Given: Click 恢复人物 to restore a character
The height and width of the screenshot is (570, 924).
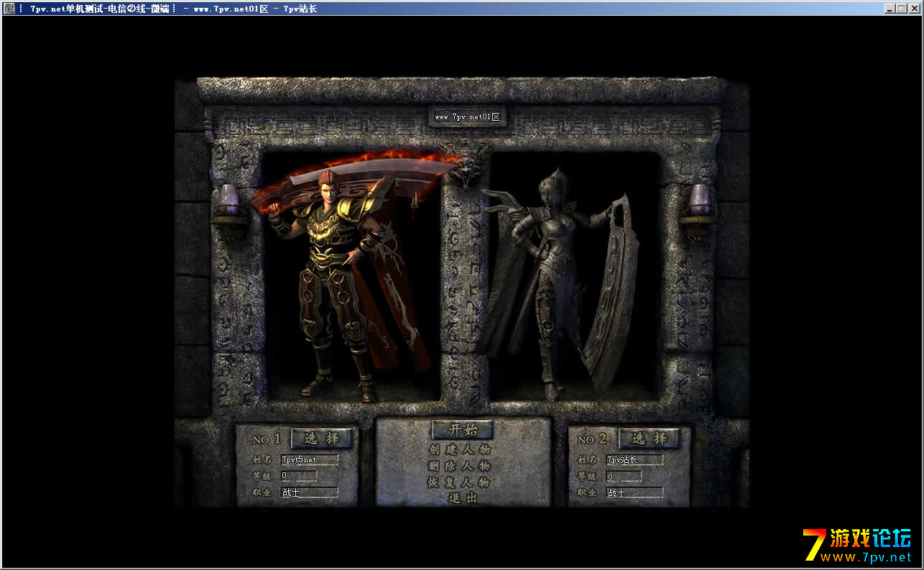Looking at the screenshot, I should (460, 482).
